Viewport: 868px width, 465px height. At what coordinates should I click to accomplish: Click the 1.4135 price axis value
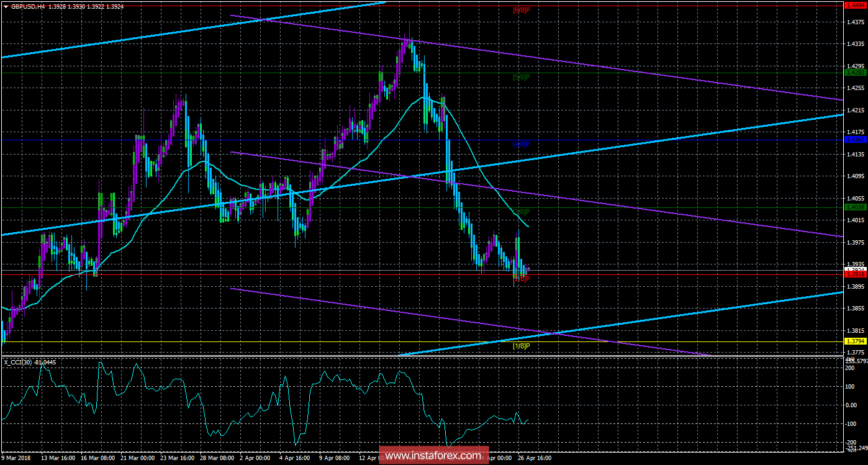[x=856, y=154]
